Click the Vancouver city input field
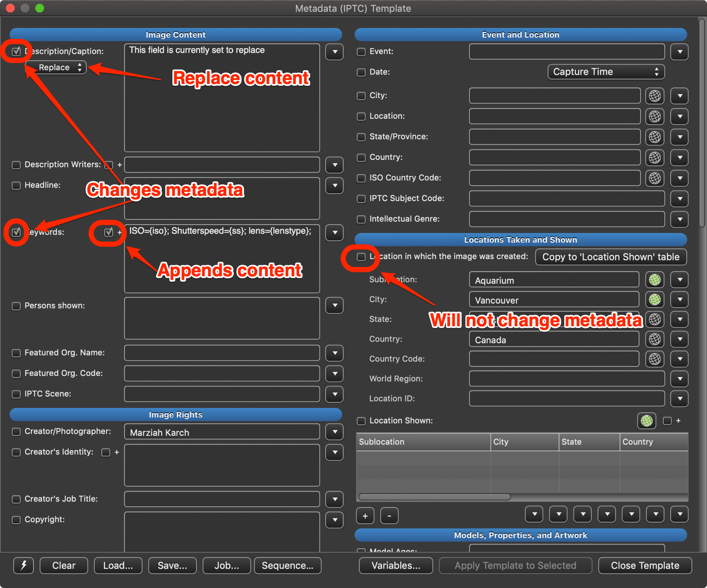 point(554,300)
